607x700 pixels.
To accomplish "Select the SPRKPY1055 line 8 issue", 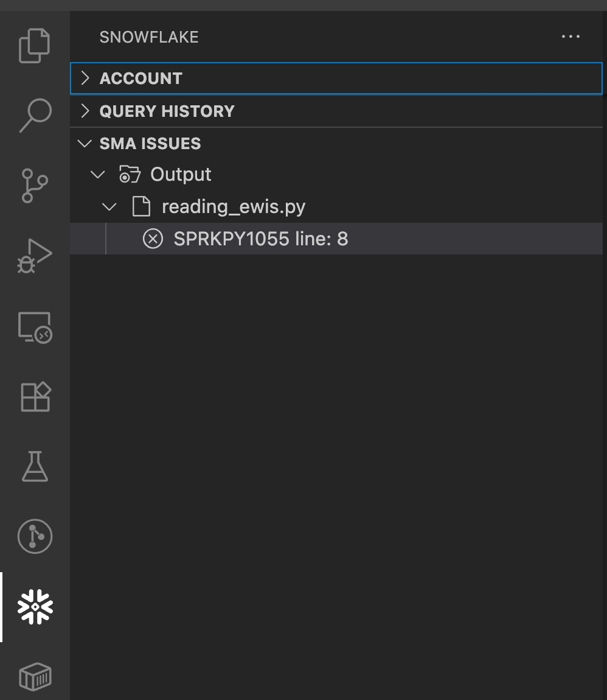I will 260,239.
